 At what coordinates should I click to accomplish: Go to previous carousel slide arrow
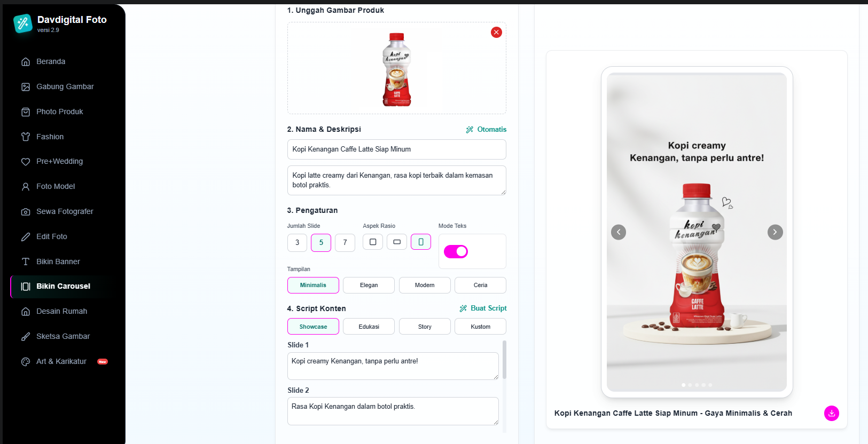(619, 232)
